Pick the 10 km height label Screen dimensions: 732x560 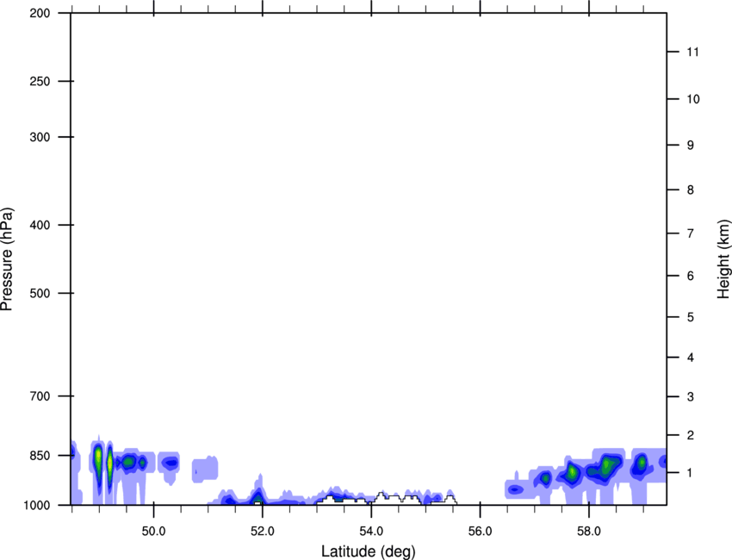tap(692, 99)
